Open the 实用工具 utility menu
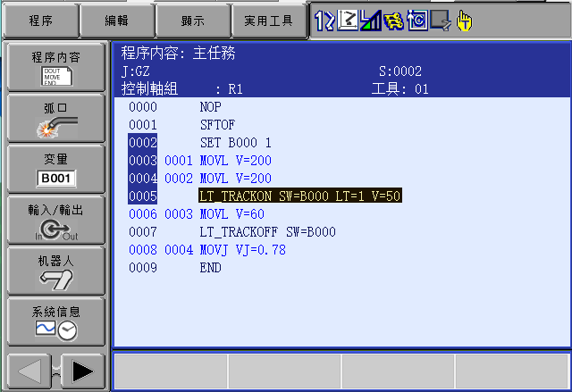This screenshot has height=392, width=572. 269,20
